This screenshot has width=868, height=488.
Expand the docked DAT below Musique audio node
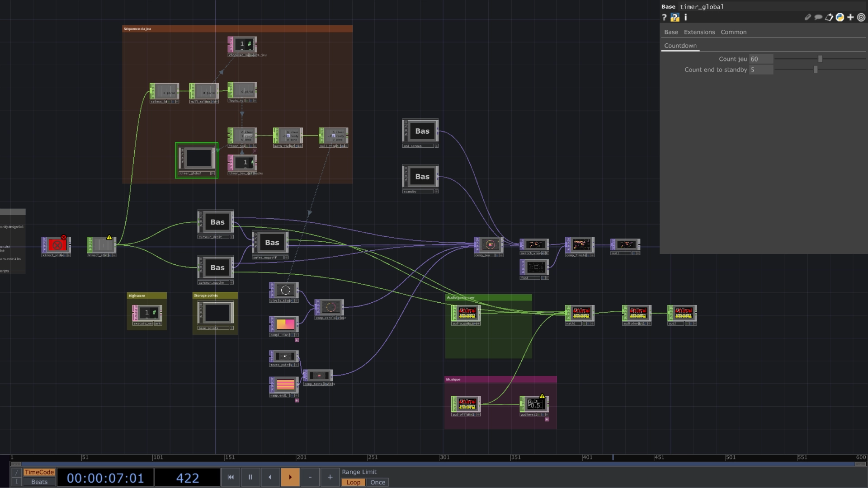coord(547,419)
